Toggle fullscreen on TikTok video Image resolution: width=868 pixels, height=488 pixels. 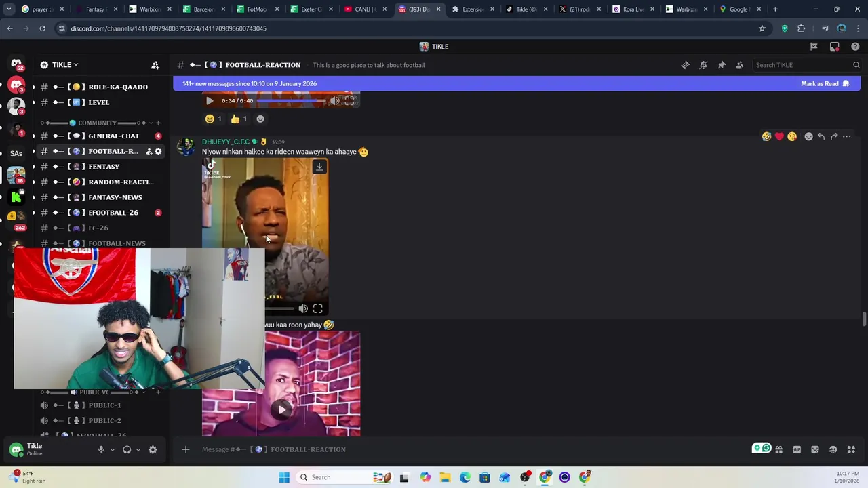(317, 309)
